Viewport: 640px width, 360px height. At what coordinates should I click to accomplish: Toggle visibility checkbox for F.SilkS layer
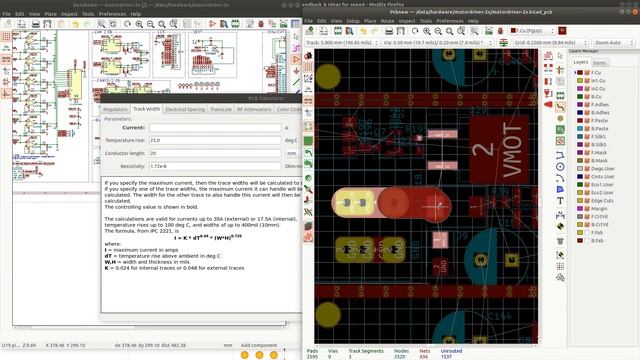[x=587, y=137]
